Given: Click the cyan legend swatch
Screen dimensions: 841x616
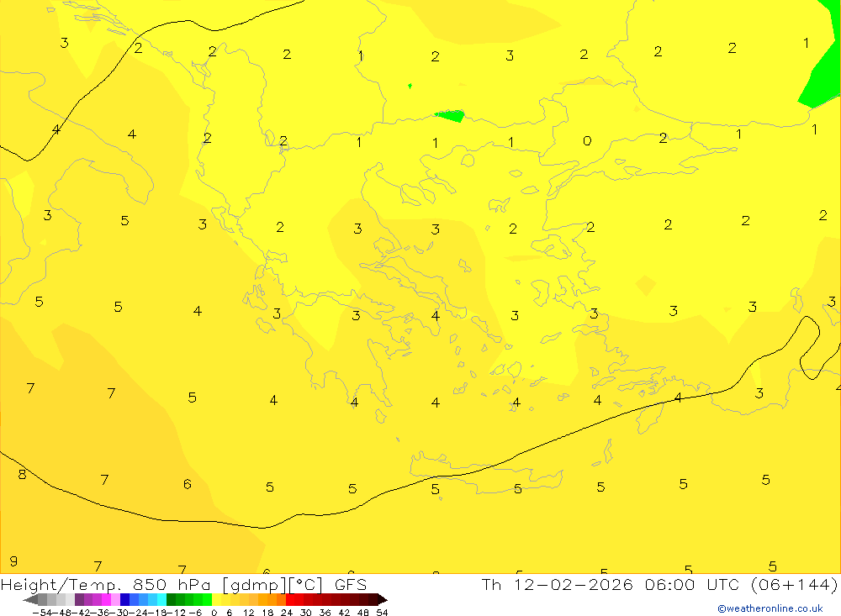Looking at the screenshot, I should coord(161,599).
